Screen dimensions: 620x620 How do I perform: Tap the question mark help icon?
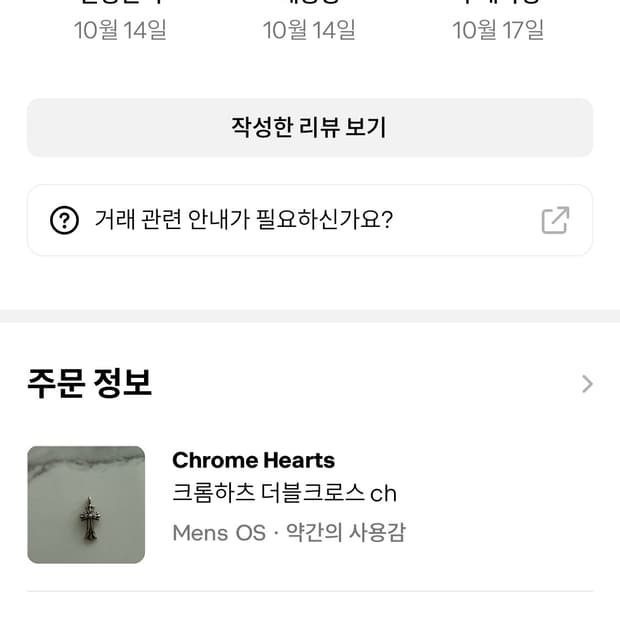64,219
